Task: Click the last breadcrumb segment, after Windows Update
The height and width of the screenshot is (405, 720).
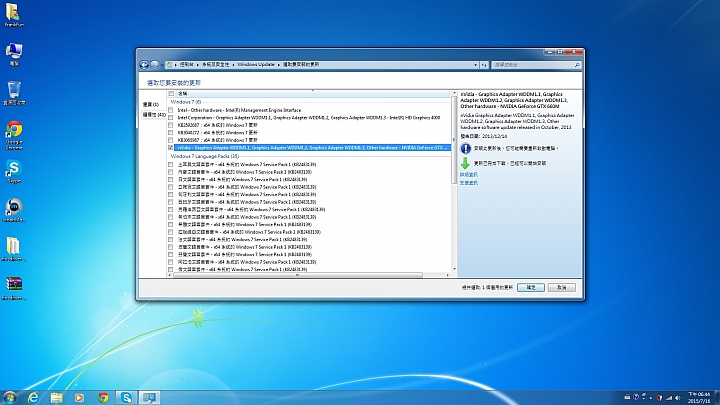Action: point(301,65)
